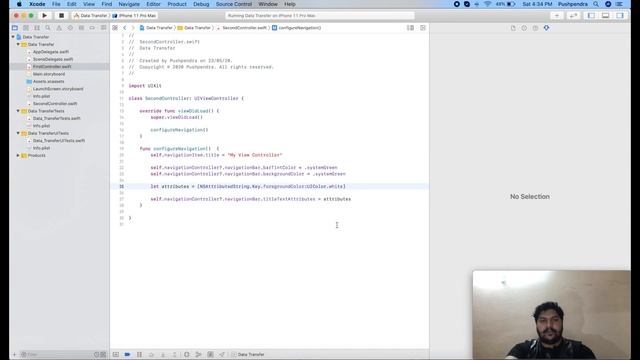Viewport: 640px width, 360px height.
Task: Open related items grid menu in editor
Action: pos(115,28)
